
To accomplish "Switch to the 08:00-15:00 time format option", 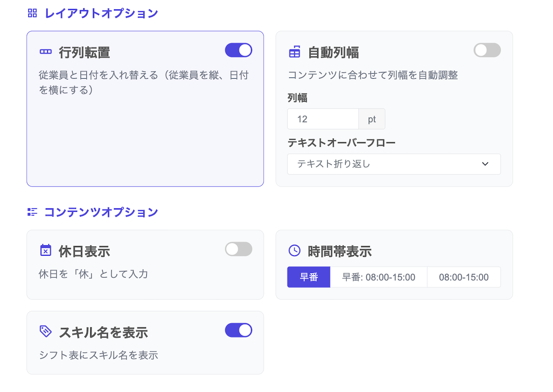I will (464, 277).
